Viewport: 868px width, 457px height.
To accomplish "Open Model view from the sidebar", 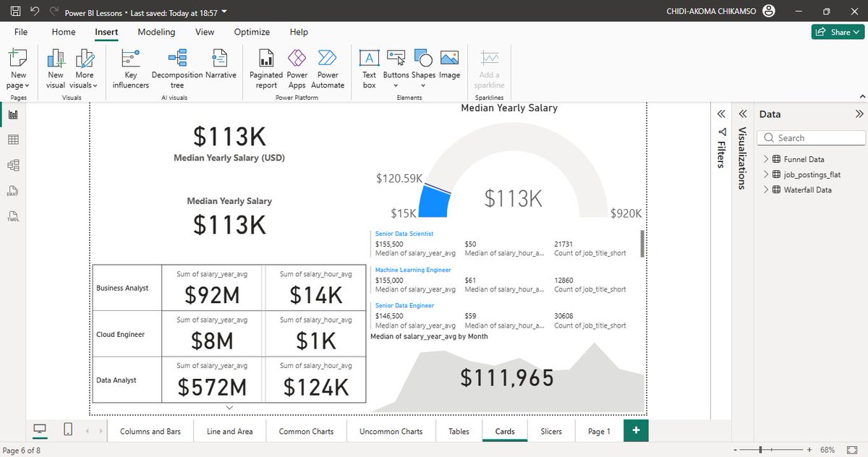I will (x=13, y=165).
